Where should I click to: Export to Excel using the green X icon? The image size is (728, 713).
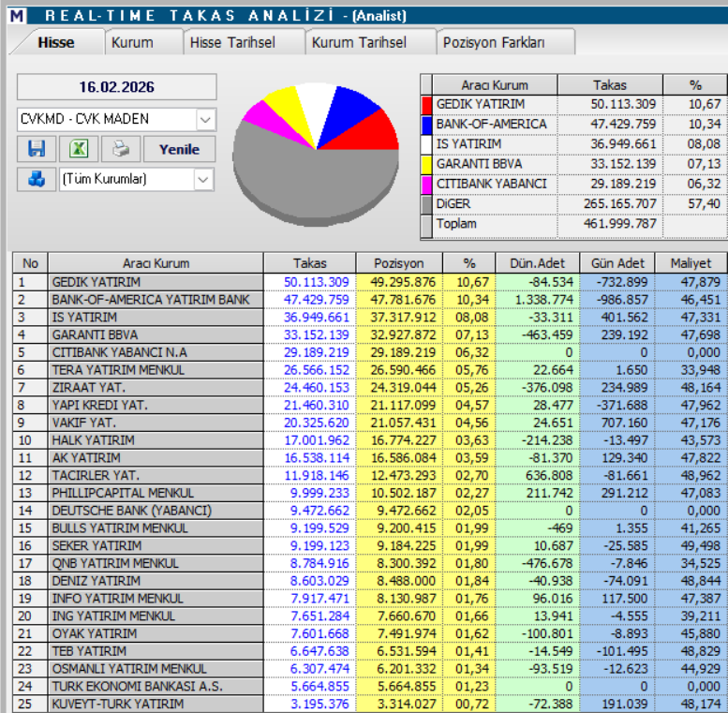coord(79,149)
